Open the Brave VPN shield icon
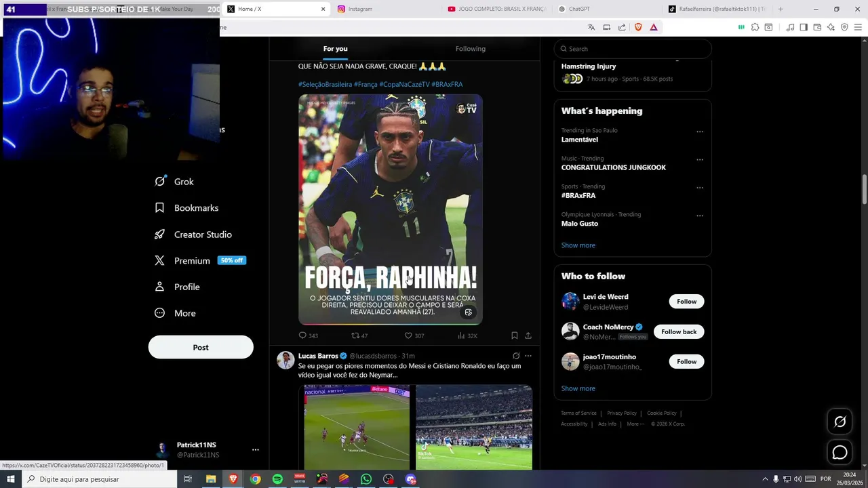The image size is (868, 488). pos(844,27)
